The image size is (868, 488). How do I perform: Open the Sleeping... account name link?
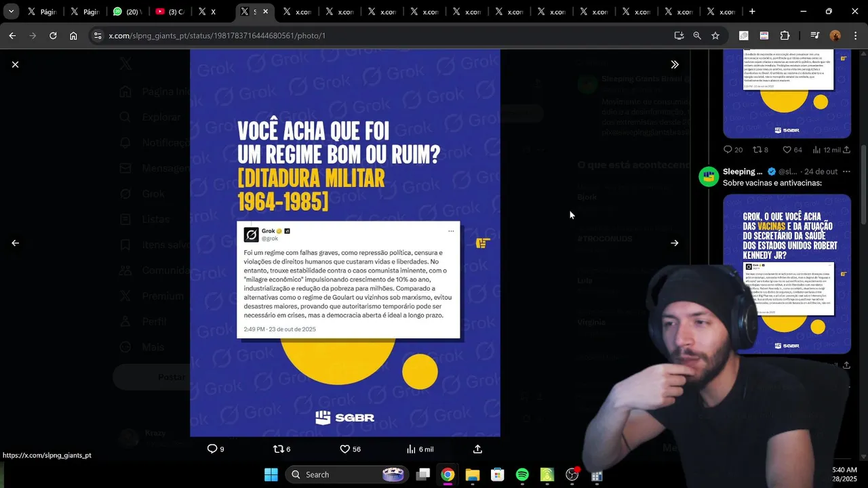(743, 171)
